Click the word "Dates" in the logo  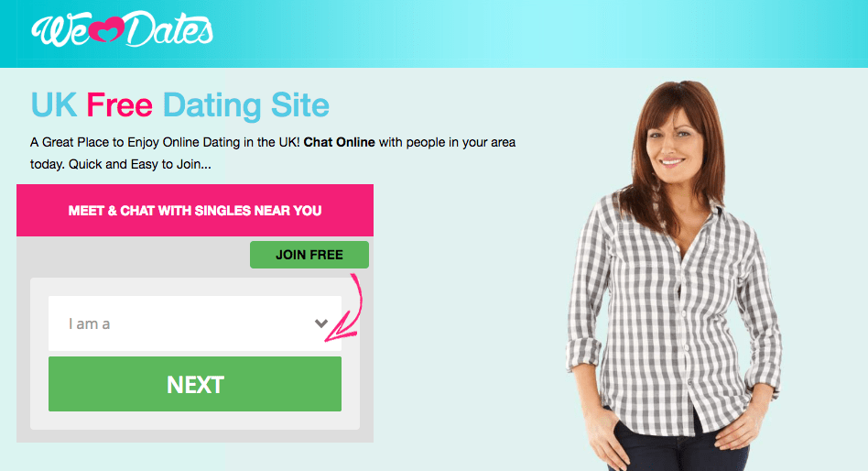pos(168,28)
